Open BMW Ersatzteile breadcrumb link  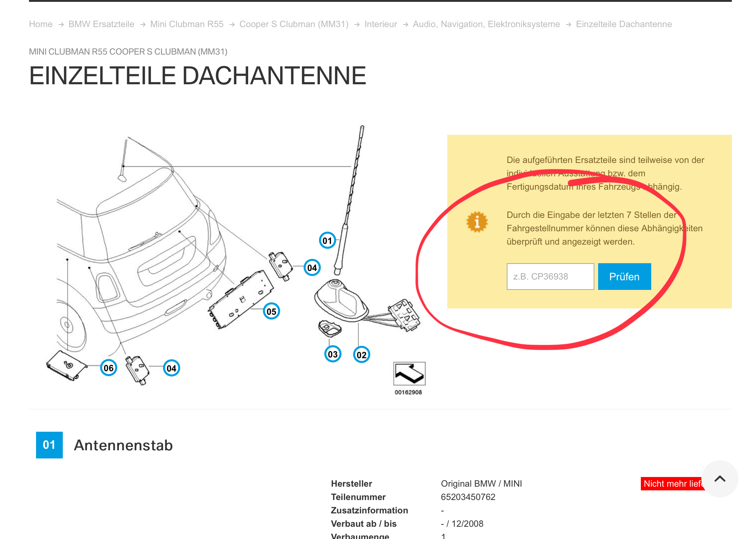coord(101,24)
